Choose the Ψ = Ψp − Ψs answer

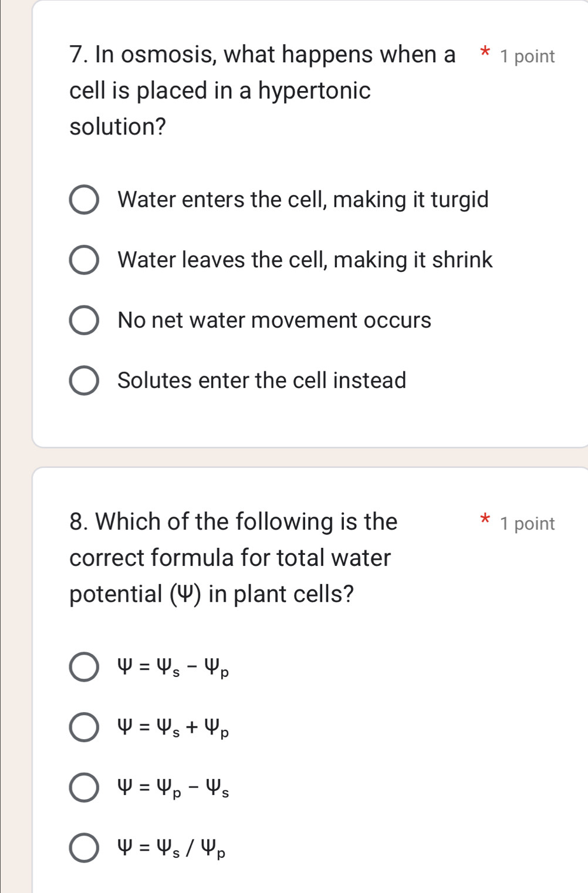pyautogui.click(x=84, y=787)
